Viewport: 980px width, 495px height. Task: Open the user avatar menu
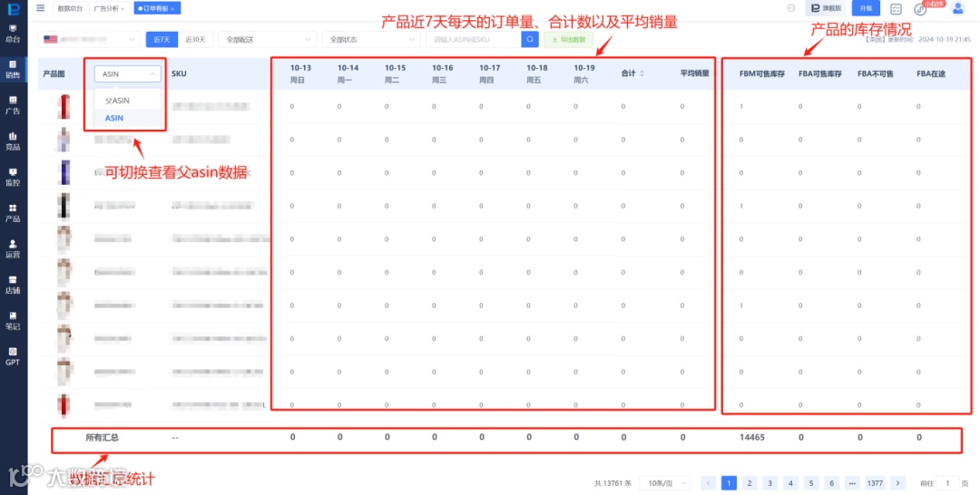pyautogui.click(x=957, y=9)
